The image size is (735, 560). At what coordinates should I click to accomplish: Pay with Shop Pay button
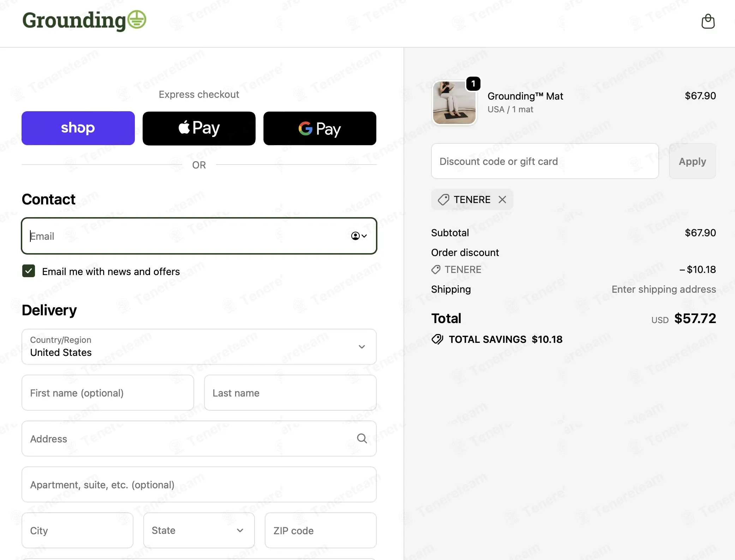point(78,128)
